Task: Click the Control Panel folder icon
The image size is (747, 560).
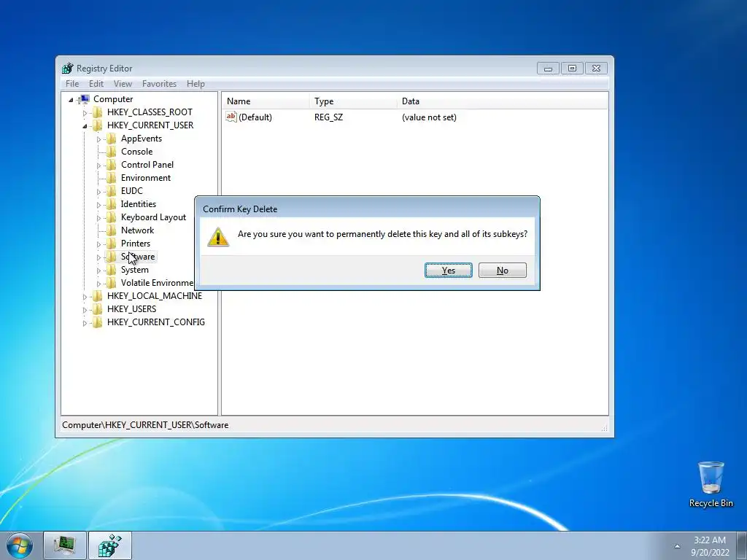Action: pos(111,165)
